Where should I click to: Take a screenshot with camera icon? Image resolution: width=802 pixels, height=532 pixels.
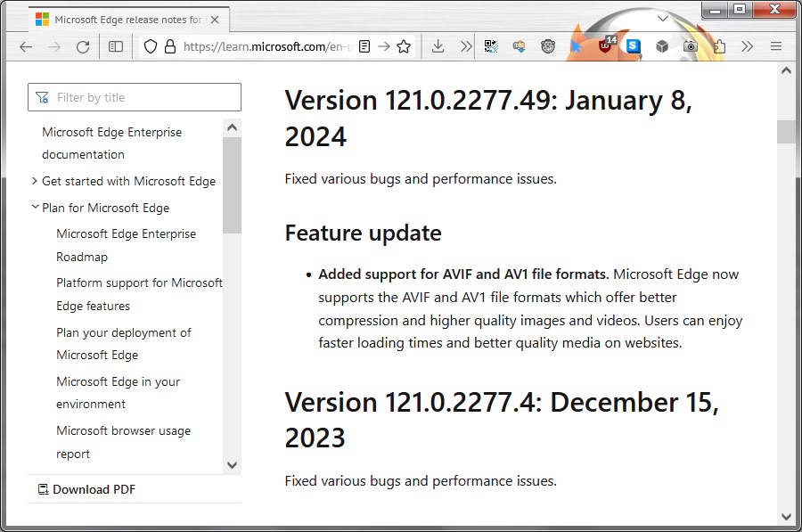[x=691, y=47]
